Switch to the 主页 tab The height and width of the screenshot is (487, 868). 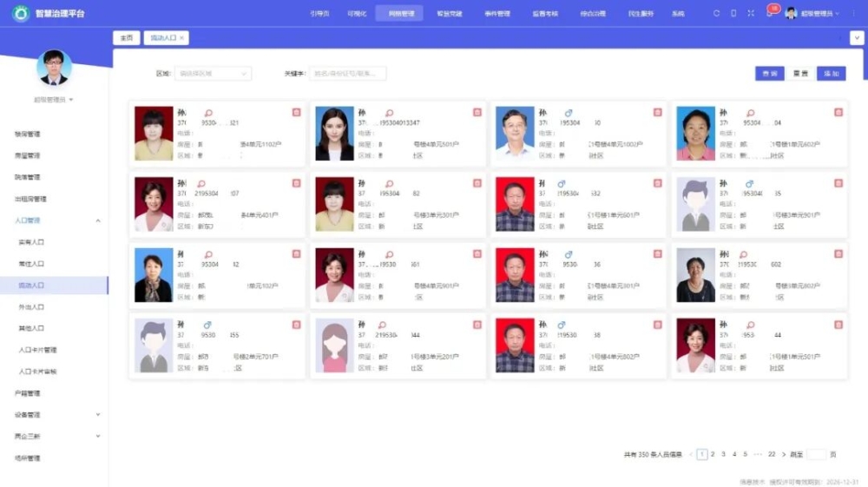click(x=127, y=38)
